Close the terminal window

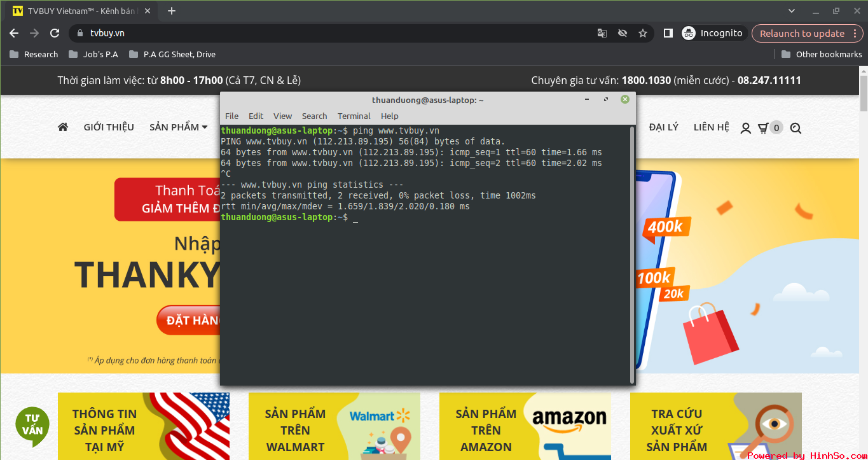625,99
